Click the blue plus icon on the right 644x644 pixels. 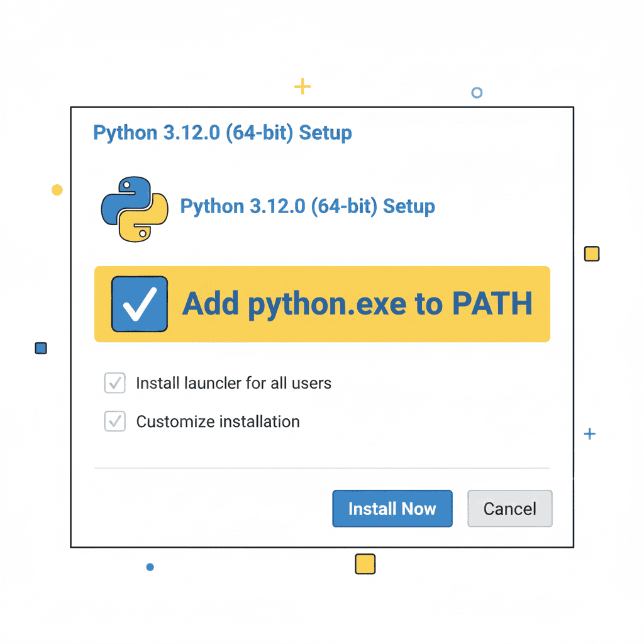589,434
